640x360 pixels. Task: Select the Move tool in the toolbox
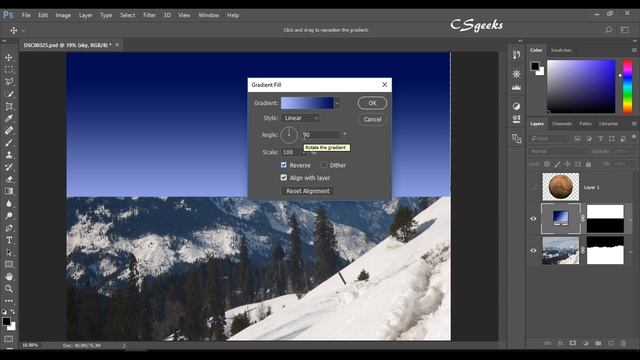pyautogui.click(x=9, y=58)
